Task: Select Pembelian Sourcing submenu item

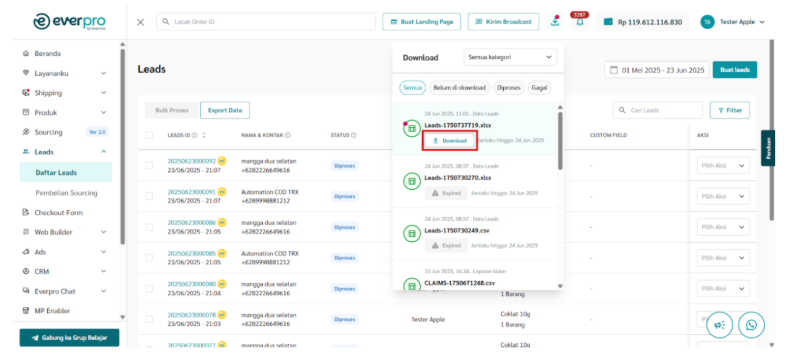Action: click(66, 193)
